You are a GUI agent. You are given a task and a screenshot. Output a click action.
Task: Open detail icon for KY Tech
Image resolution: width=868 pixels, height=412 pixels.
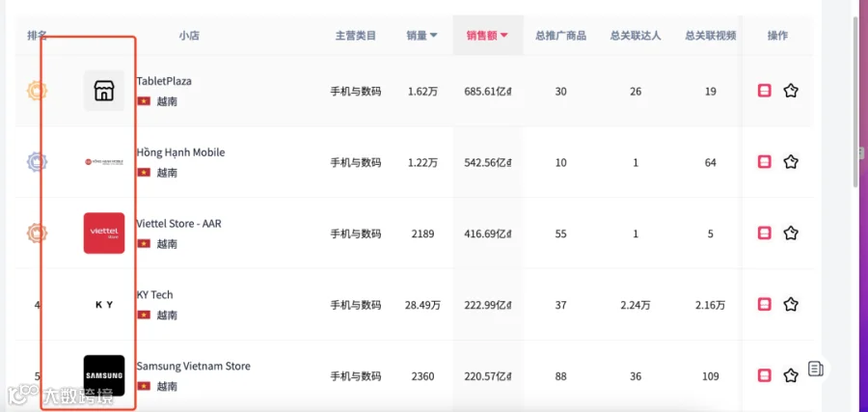pos(764,305)
